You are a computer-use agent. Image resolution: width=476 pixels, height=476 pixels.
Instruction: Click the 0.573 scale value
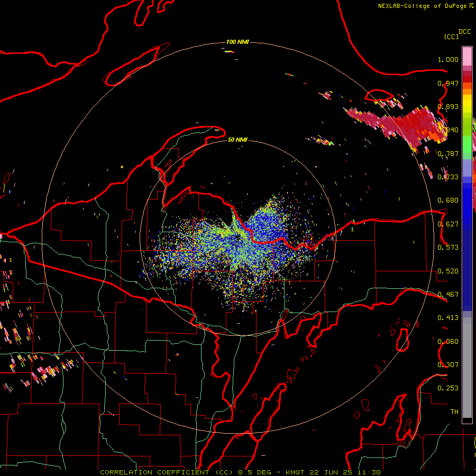[448, 247]
